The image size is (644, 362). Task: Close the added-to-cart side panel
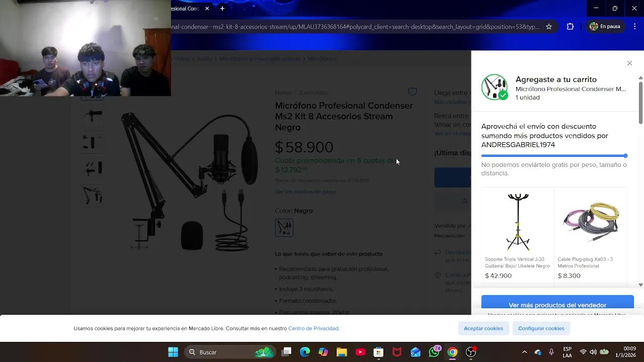(x=629, y=63)
